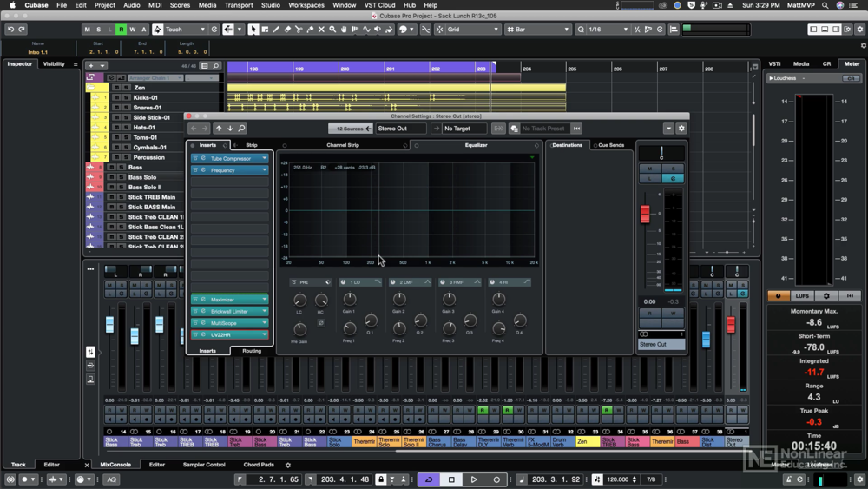
Task: Click the No Target output field
Action: [464, 129]
